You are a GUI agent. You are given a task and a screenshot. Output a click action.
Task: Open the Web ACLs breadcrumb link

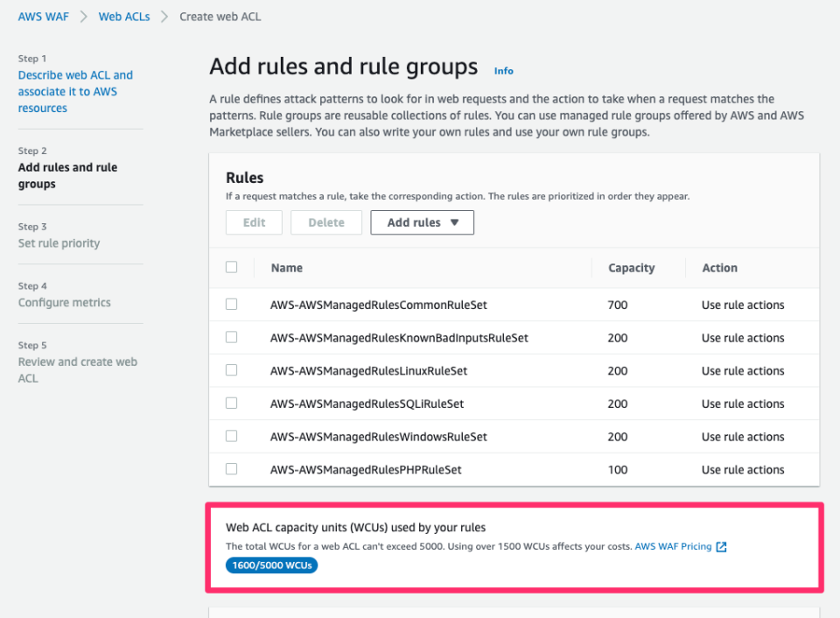click(123, 17)
